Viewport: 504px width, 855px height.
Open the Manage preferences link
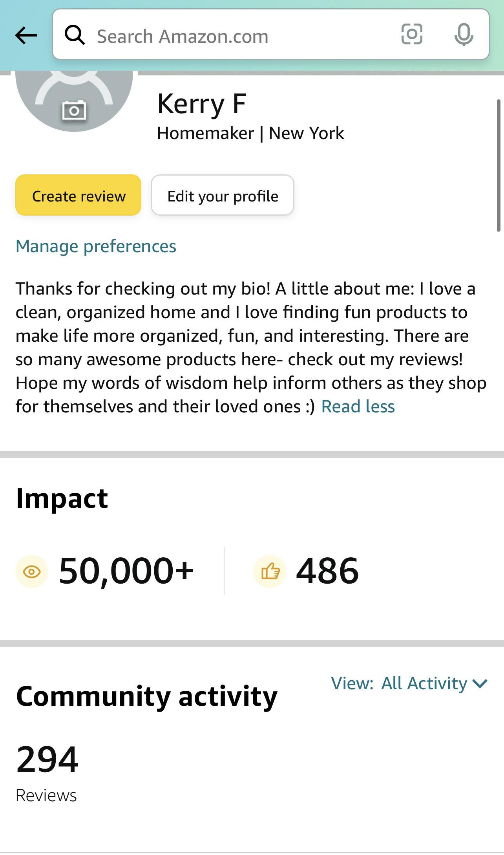point(96,246)
